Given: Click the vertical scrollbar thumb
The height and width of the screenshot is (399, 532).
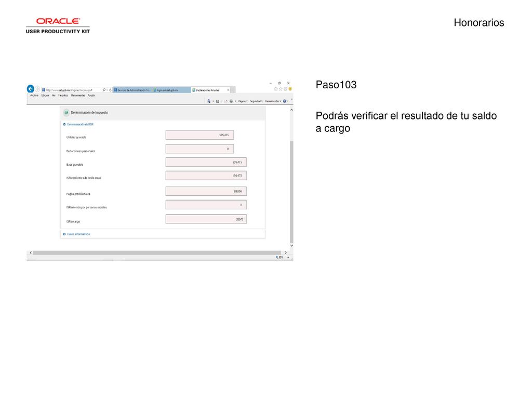Looking at the screenshot, I should tap(291, 192).
